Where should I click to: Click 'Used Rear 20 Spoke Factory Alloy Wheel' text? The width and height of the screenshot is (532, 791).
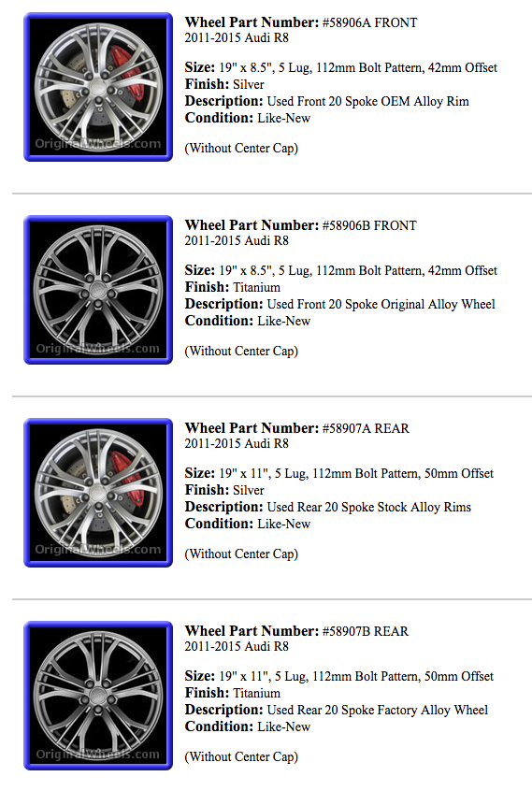coord(377,710)
